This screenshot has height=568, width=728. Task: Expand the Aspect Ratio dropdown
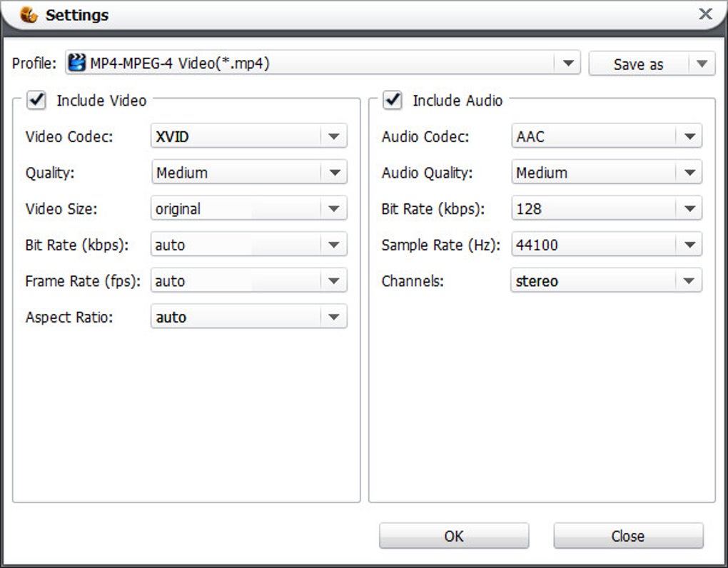[x=333, y=318]
